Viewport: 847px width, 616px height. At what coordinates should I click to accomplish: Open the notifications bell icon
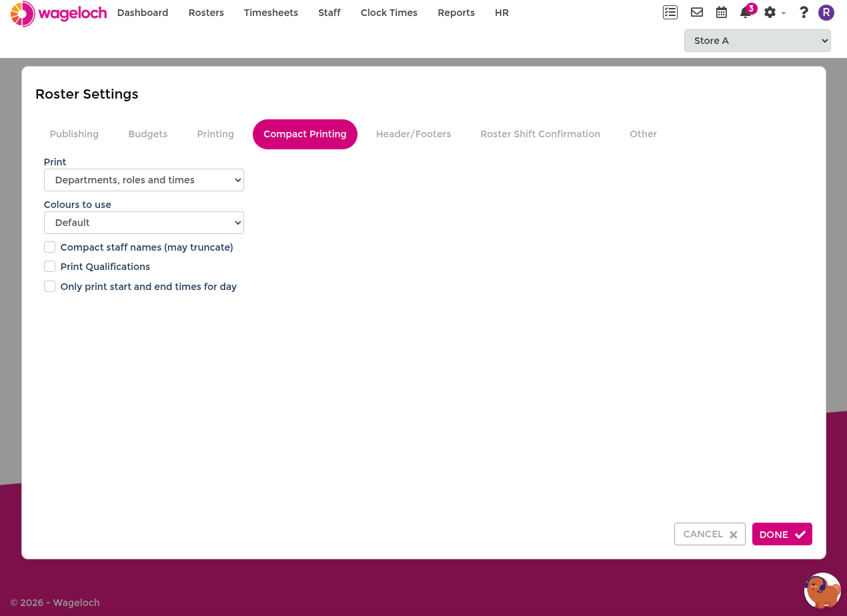coord(746,13)
